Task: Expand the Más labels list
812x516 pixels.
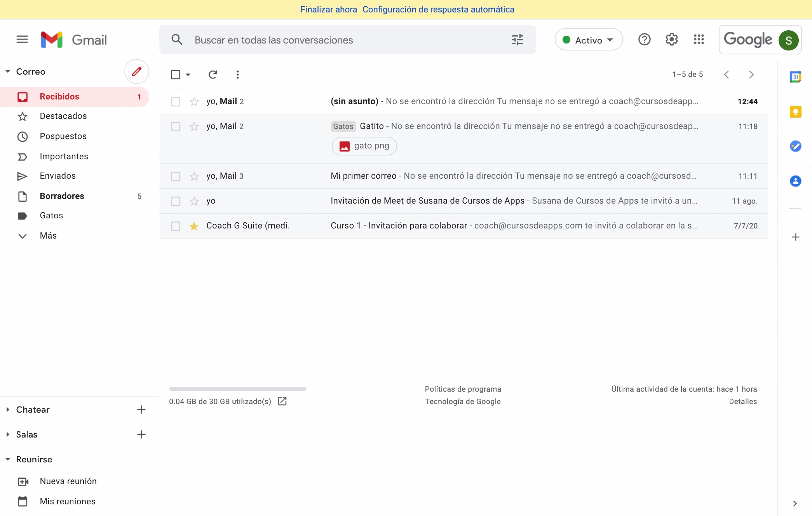Action: pyautogui.click(x=49, y=236)
